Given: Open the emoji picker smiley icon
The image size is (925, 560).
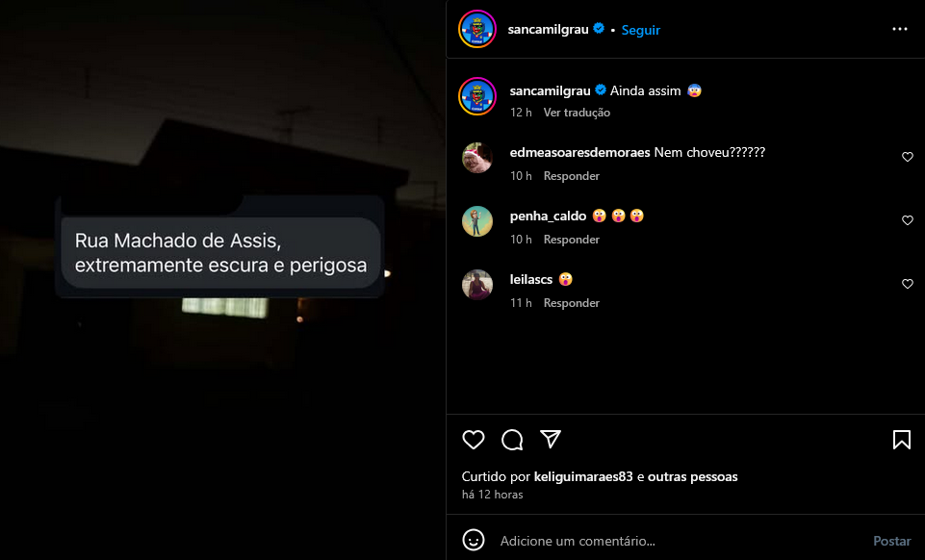Looking at the screenshot, I should coord(474,540).
